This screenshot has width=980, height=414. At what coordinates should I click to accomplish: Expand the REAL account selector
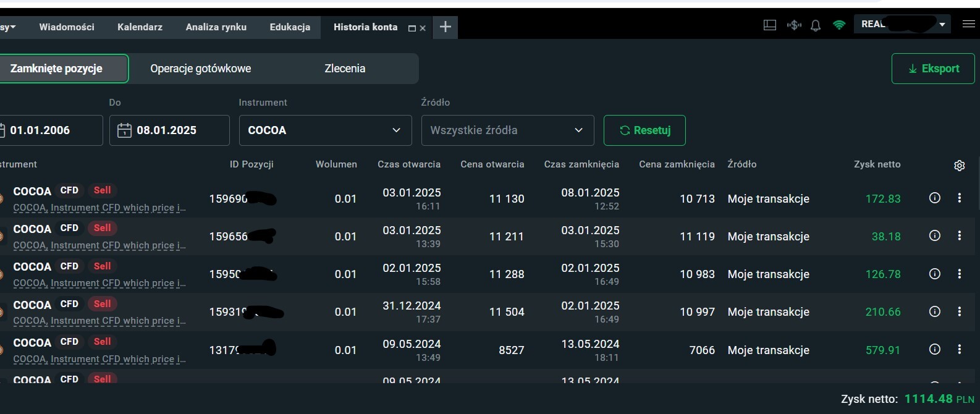(942, 25)
